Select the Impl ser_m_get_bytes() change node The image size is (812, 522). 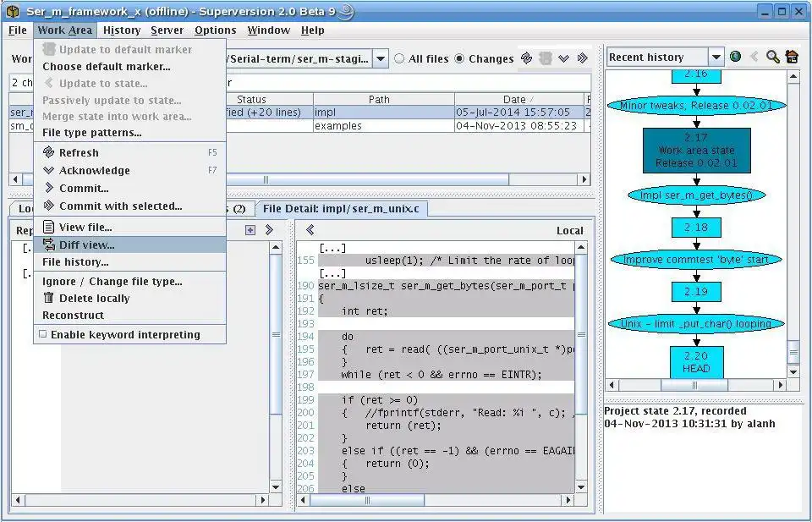coord(696,195)
